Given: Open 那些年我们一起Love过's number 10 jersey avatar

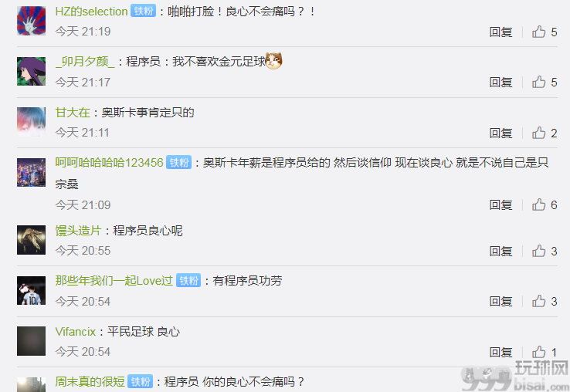Looking at the screenshot, I should 31,290.
